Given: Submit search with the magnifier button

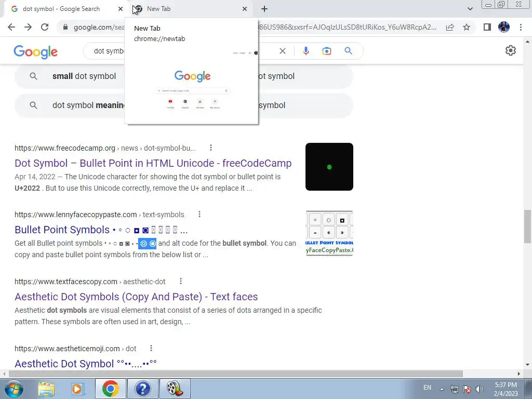Looking at the screenshot, I should tap(348, 51).
